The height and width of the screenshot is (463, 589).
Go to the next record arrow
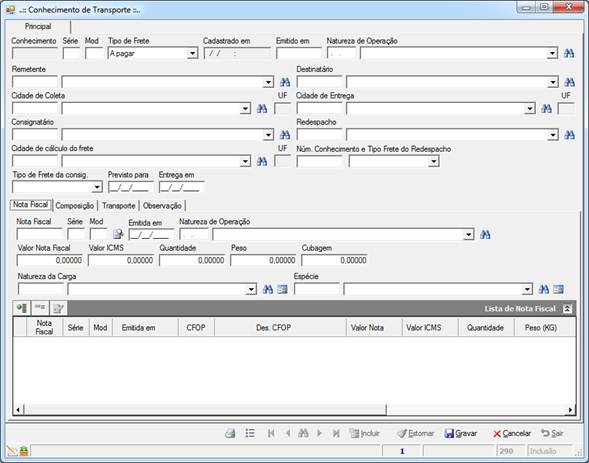click(319, 433)
